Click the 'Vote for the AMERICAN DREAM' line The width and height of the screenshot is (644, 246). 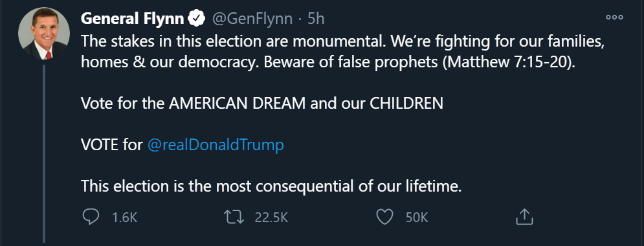click(x=262, y=104)
